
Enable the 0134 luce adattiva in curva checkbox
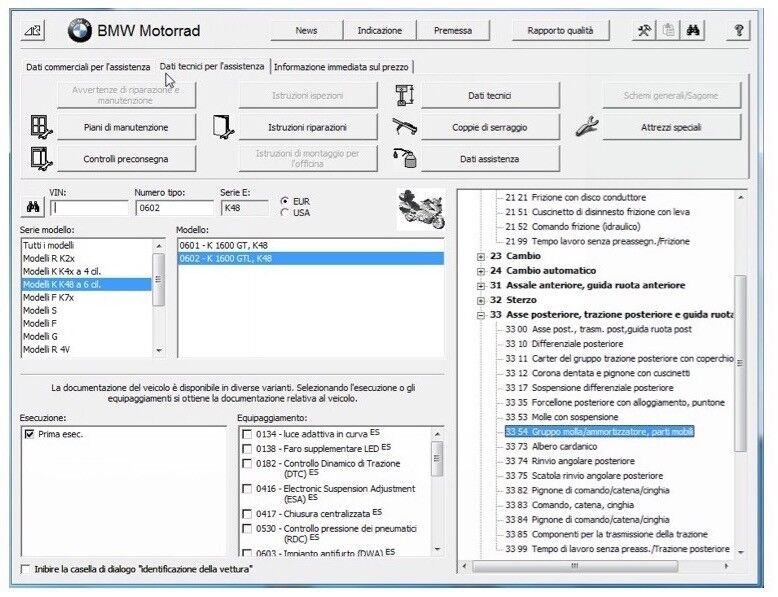[x=247, y=434]
